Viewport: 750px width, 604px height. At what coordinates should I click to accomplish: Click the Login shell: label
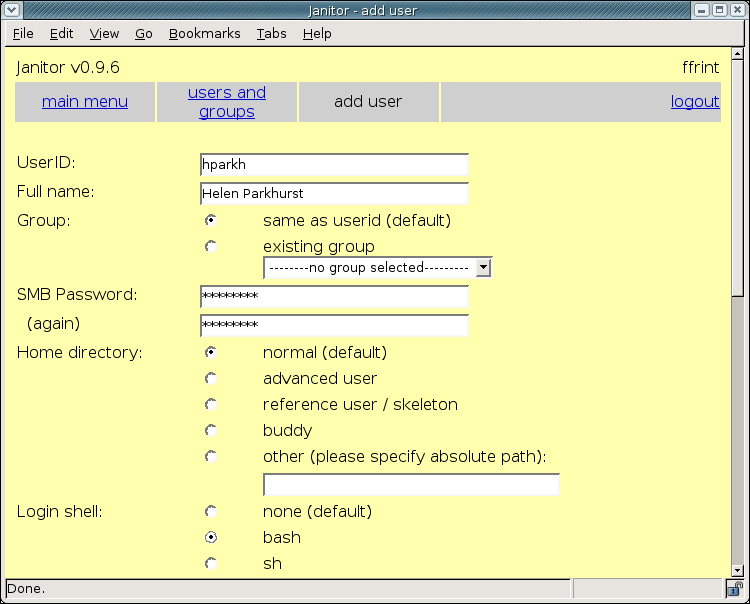(59, 512)
